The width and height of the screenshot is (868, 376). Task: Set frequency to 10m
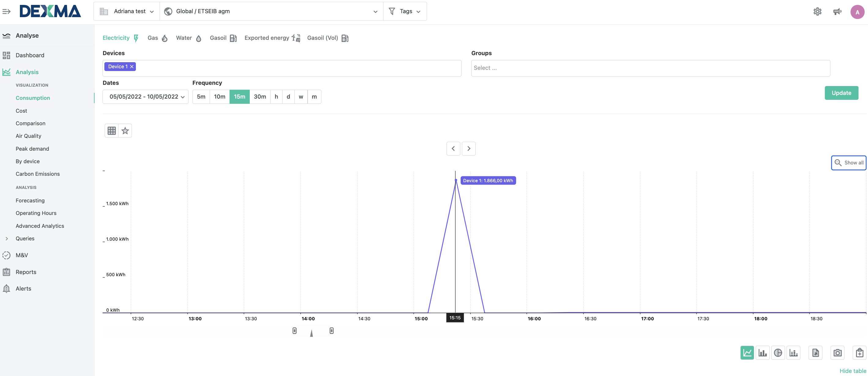219,96
